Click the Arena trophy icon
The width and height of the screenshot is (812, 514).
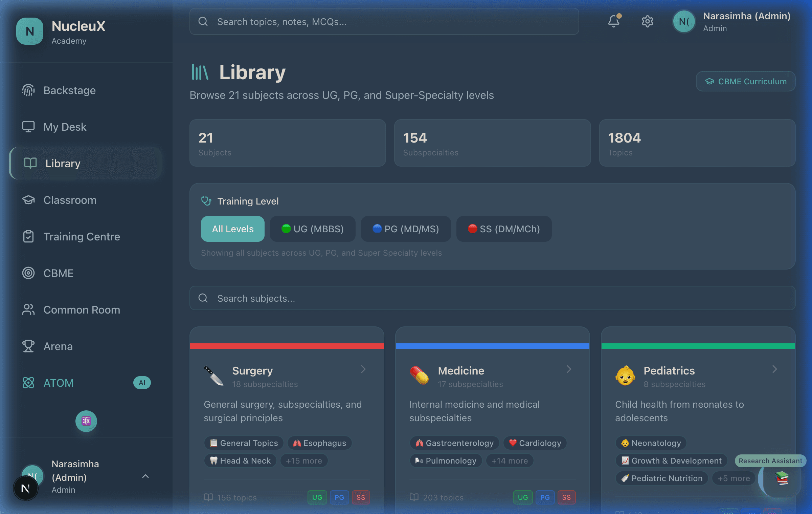click(x=28, y=346)
